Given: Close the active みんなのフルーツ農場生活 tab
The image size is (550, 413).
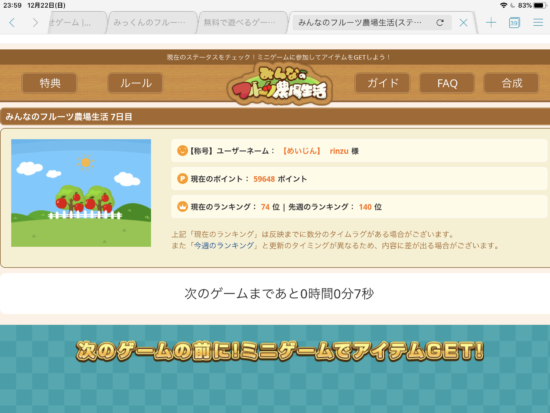Looking at the screenshot, I should click(463, 23).
